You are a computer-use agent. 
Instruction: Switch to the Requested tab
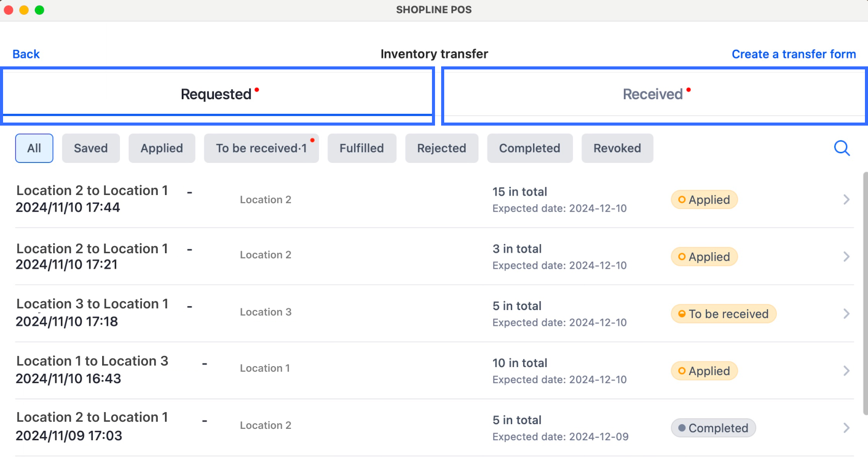tap(218, 94)
